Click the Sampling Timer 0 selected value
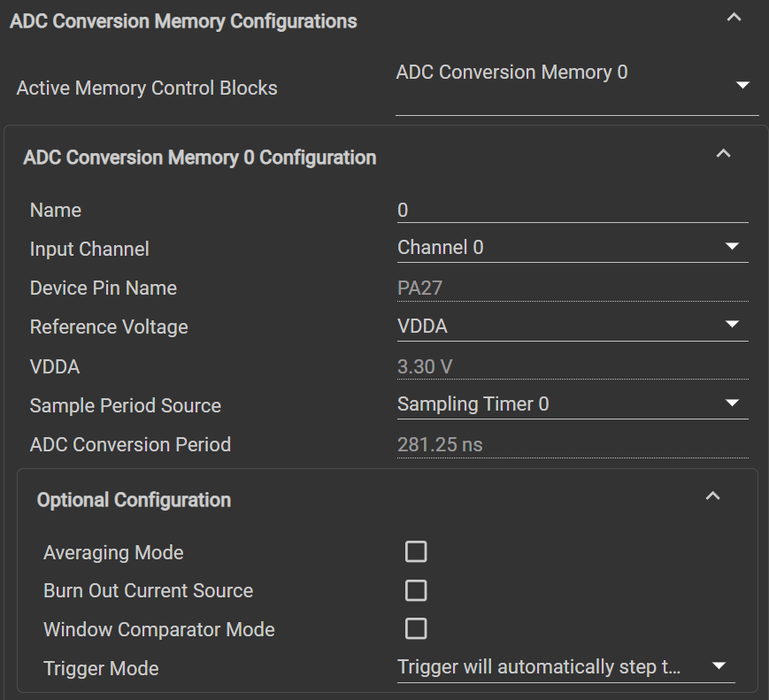 tap(473, 404)
